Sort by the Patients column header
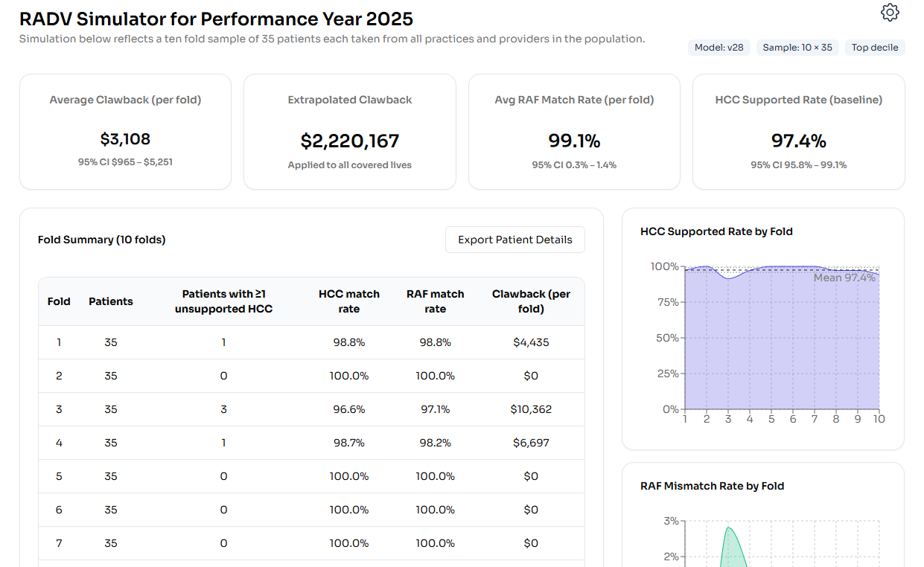The width and height of the screenshot is (924, 567). [111, 301]
